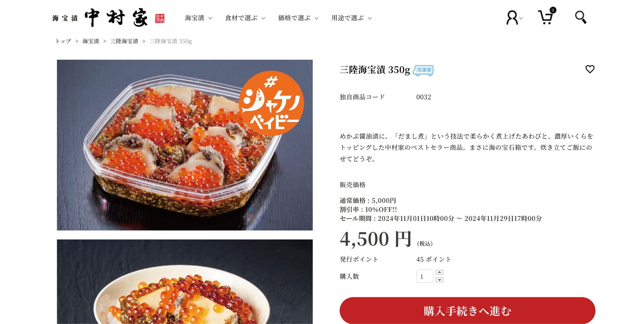The width and height of the screenshot is (644, 324).
Task: Click the orange #シャケノベイビー badge
Action: point(271,103)
